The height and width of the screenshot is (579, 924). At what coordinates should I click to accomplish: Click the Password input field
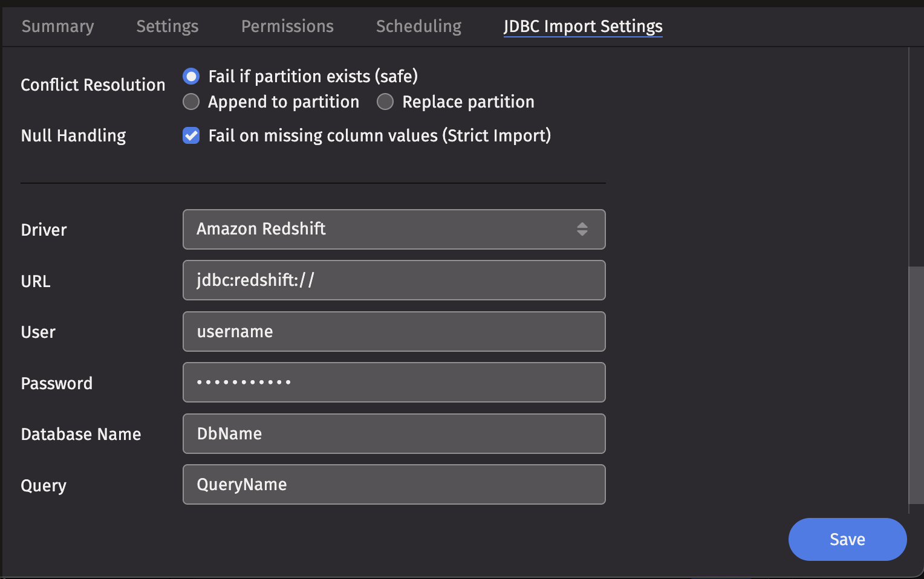[x=394, y=382]
